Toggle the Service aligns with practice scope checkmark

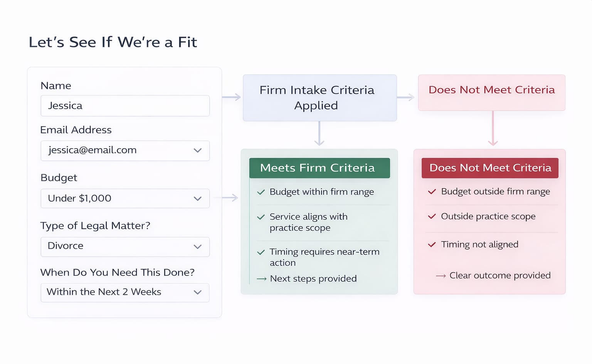click(261, 217)
